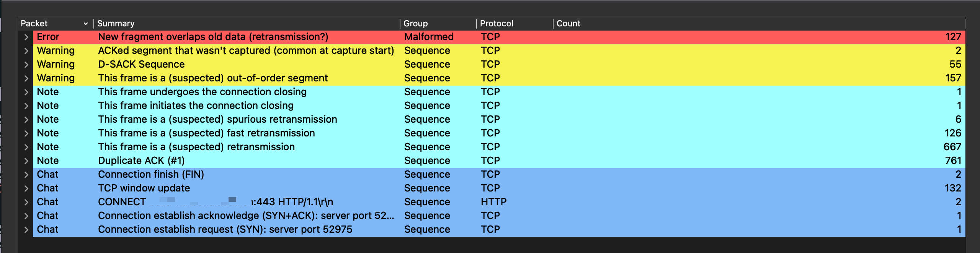Sort by the Summary column header
The height and width of the screenshot is (253, 980).
click(x=247, y=23)
